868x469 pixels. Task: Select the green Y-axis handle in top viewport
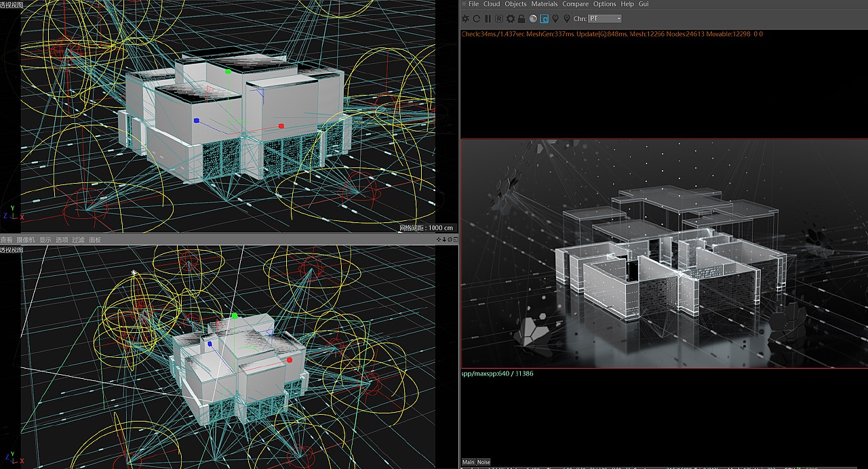click(229, 71)
